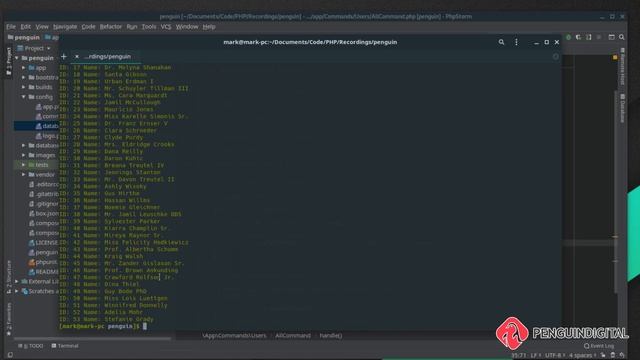640x360 pixels.
Task: Click the LICENSE file icon
Action: coord(31,242)
